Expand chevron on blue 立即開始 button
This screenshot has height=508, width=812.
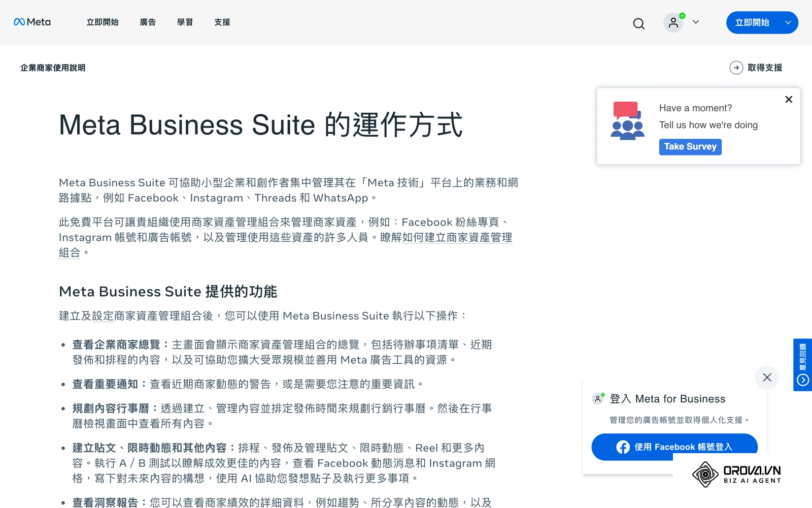(788, 22)
